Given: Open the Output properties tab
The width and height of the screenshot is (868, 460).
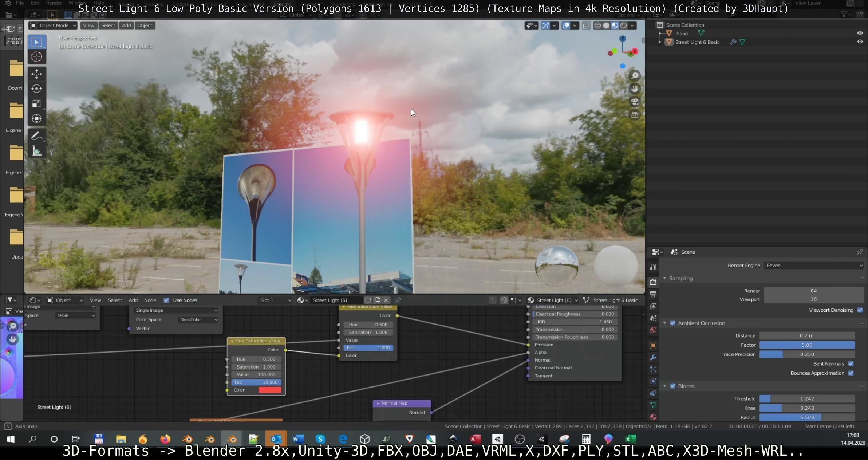Looking at the screenshot, I should coord(653,294).
